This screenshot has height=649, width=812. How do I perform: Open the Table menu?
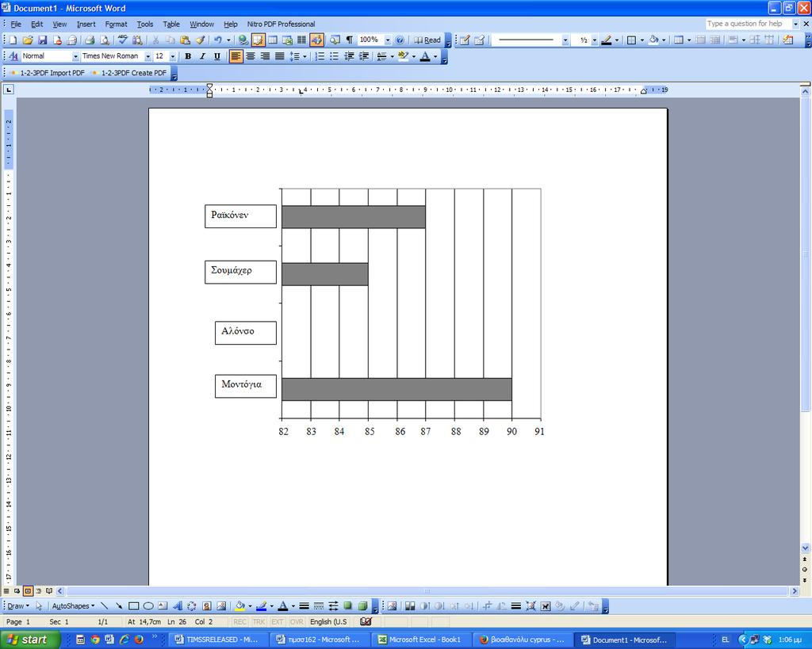(x=171, y=24)
